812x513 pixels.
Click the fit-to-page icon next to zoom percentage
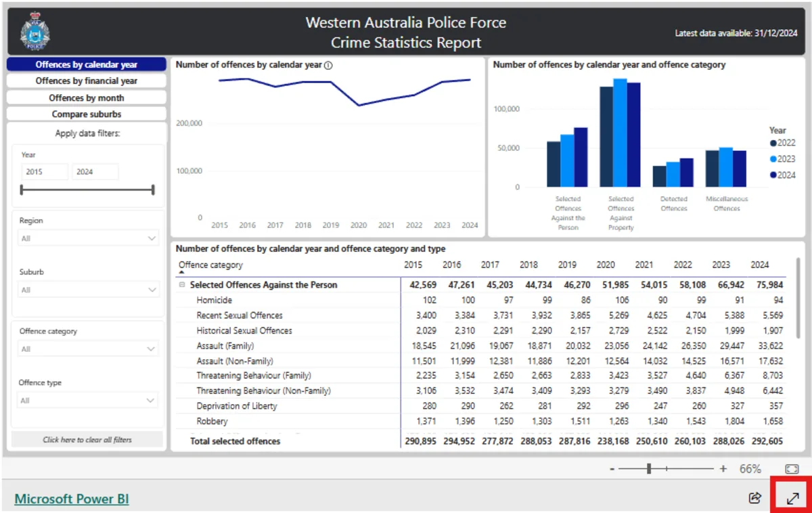click(790, 468)
